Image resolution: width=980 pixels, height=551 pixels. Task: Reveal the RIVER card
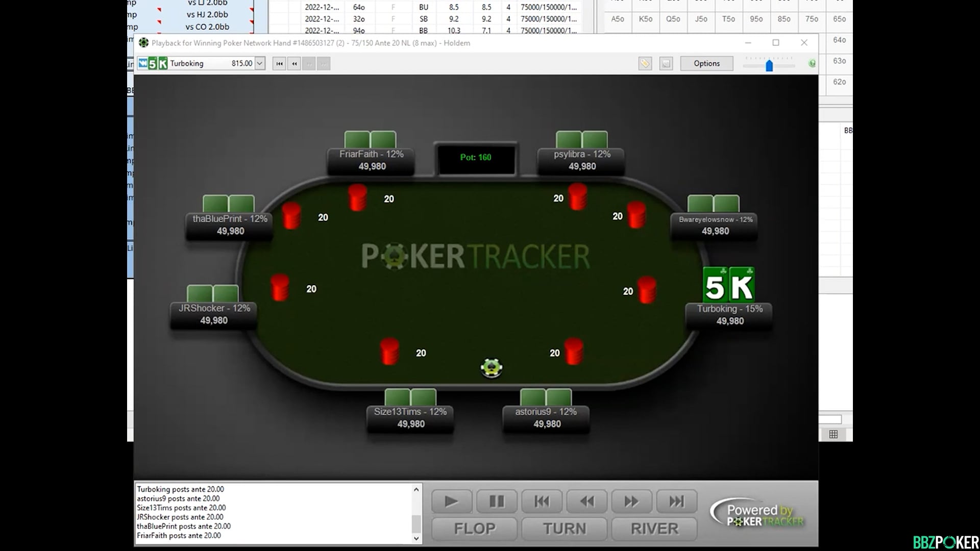653,529
